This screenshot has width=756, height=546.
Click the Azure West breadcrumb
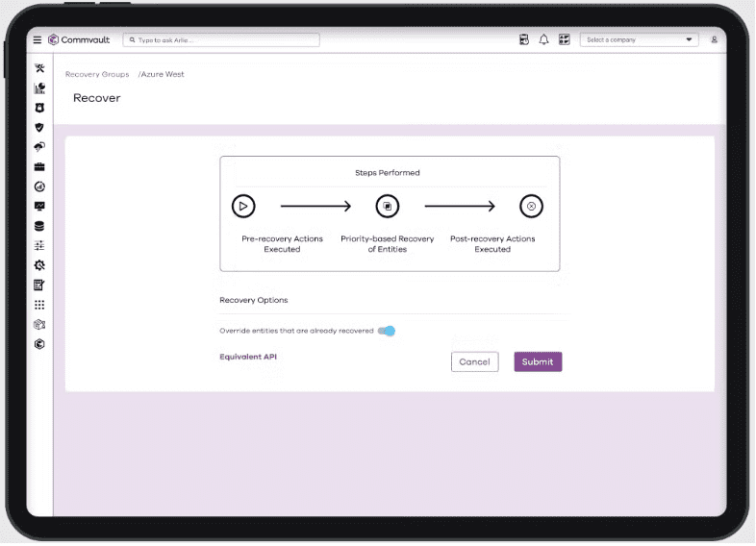[163, 74]
